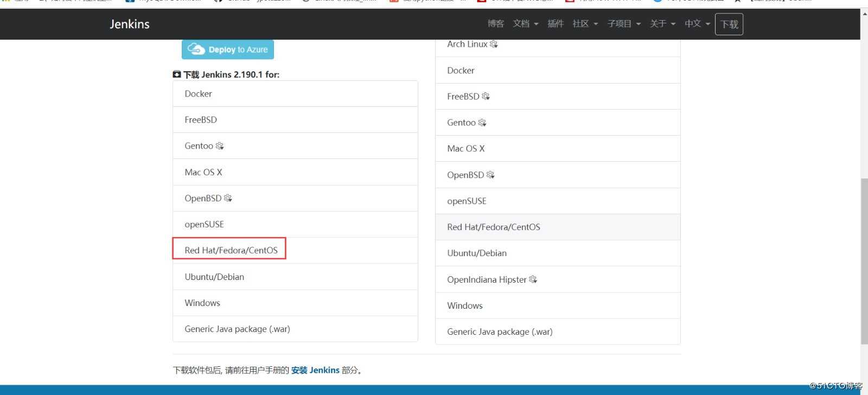868x395 pixels.
Task: Open the 中文 language dropdown
Action: [697, 24]
